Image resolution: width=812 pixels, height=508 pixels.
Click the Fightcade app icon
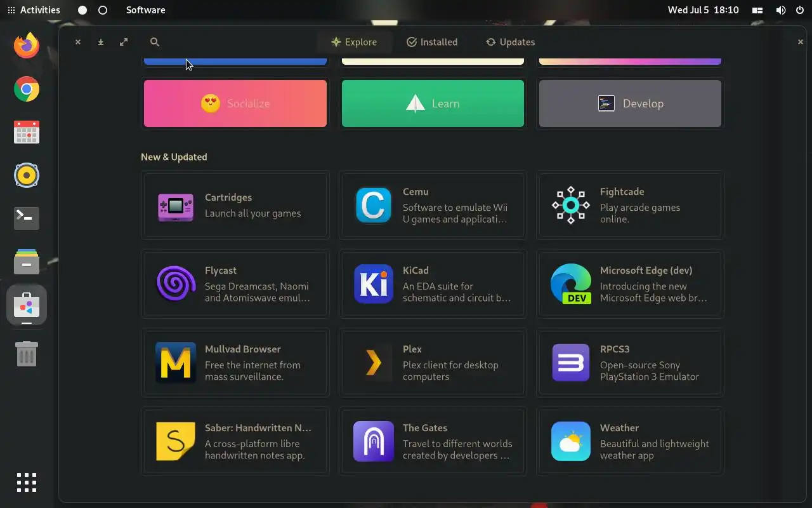point(570,205)
